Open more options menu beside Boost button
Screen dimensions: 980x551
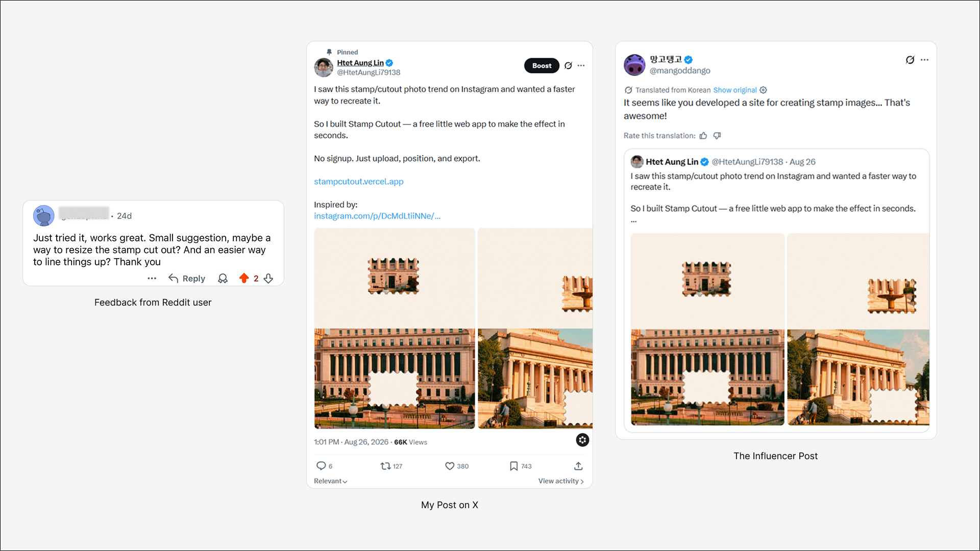pos(581,66)
